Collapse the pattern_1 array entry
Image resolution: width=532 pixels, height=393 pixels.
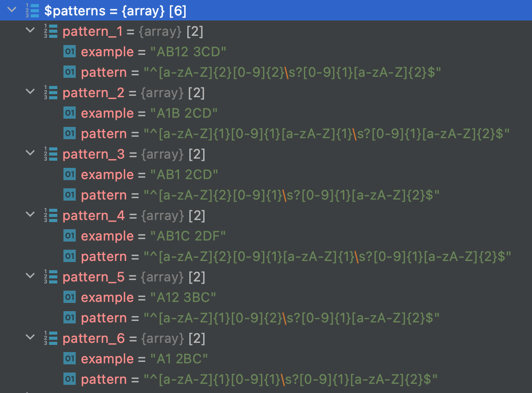click(30, 31)
